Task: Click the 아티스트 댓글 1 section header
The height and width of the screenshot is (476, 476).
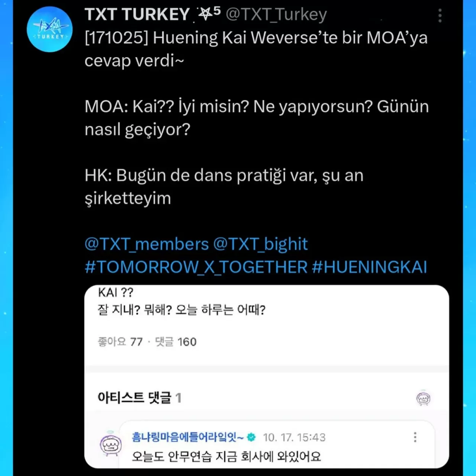Action: pos(139,398)
